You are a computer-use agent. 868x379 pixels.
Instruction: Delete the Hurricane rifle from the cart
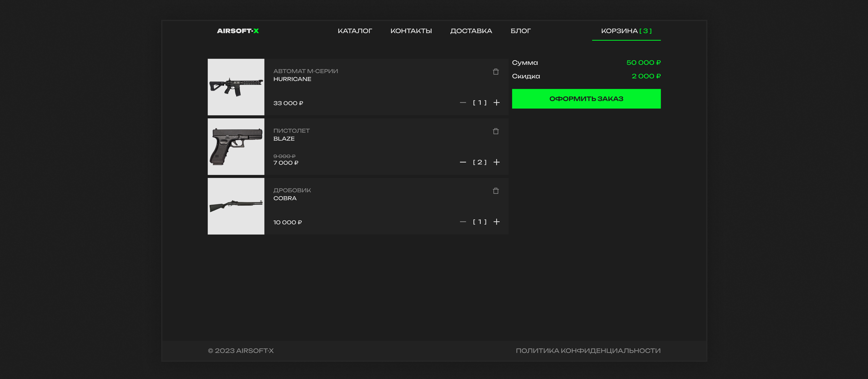(x=496, y=72)
